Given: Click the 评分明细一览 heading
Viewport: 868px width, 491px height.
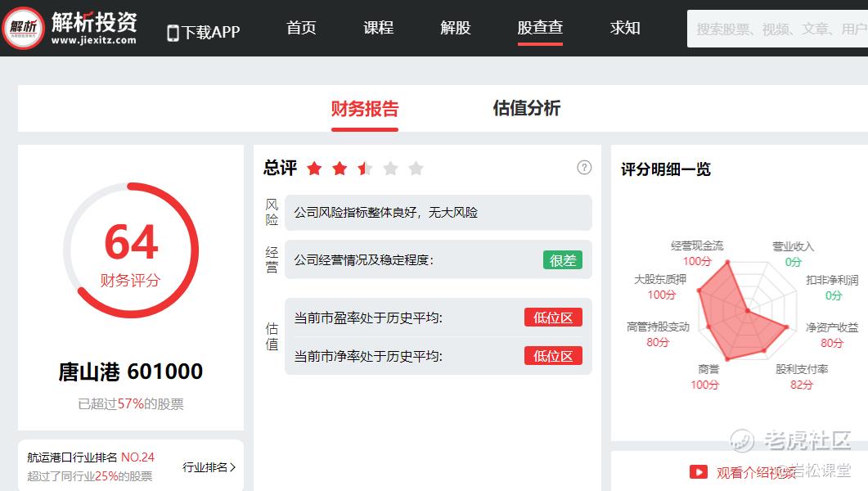Looking at the screenshot, I should tap(665, 169).
